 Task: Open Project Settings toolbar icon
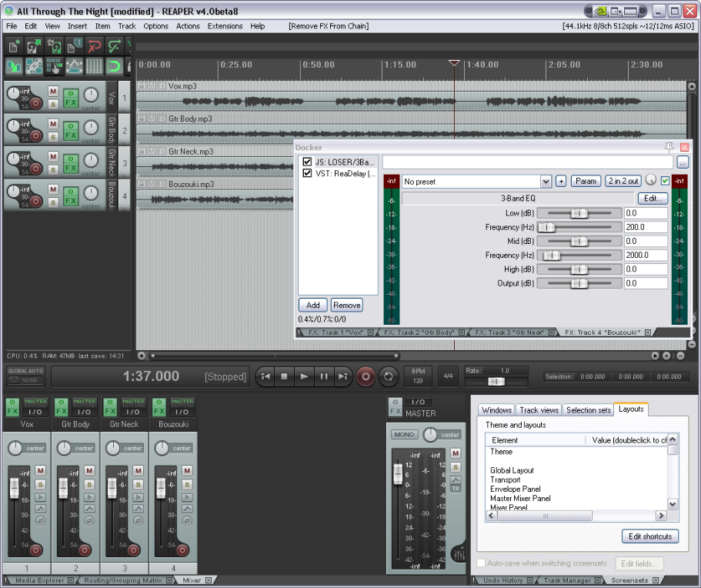pyautogui.click(x=74, y=46)
